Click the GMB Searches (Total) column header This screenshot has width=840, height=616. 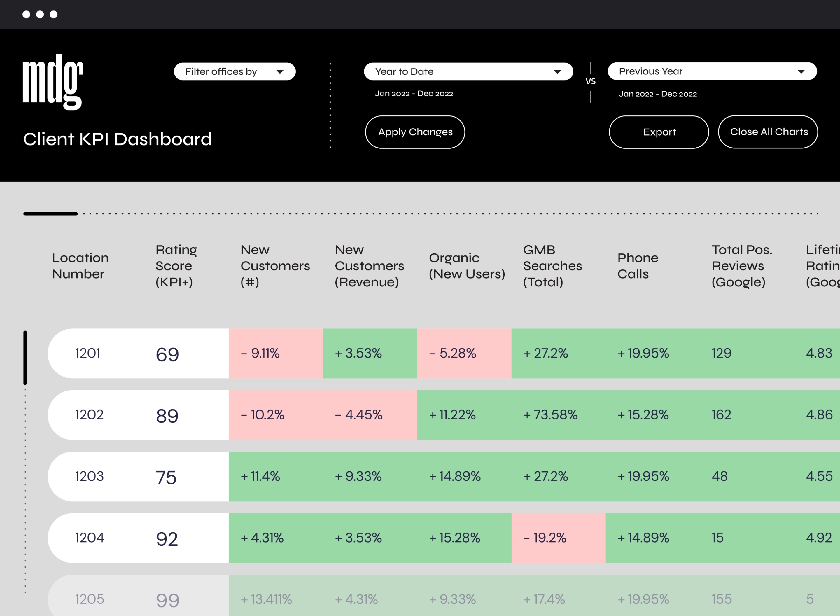tap(552, 266)
